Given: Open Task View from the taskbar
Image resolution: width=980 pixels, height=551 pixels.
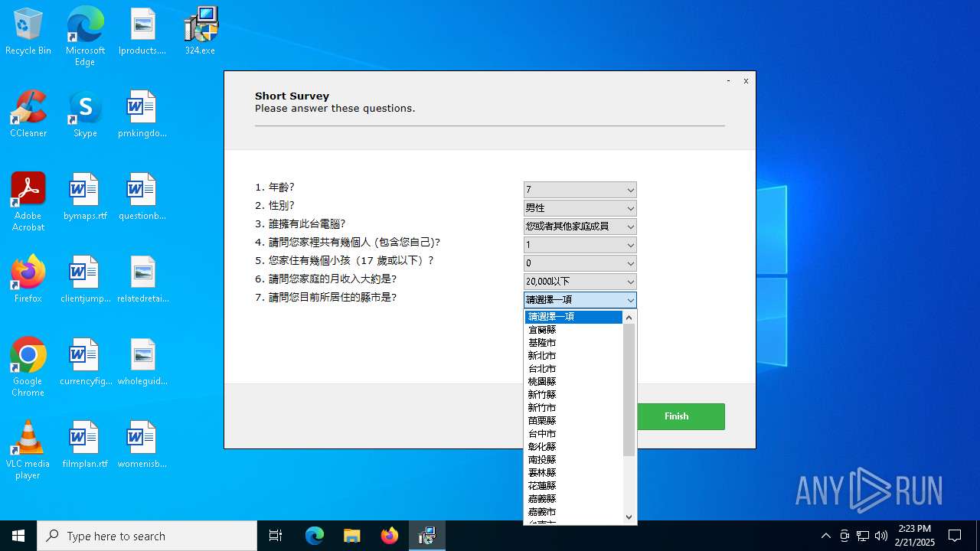Looking at the screenshot, I should [x=276, y=536].
